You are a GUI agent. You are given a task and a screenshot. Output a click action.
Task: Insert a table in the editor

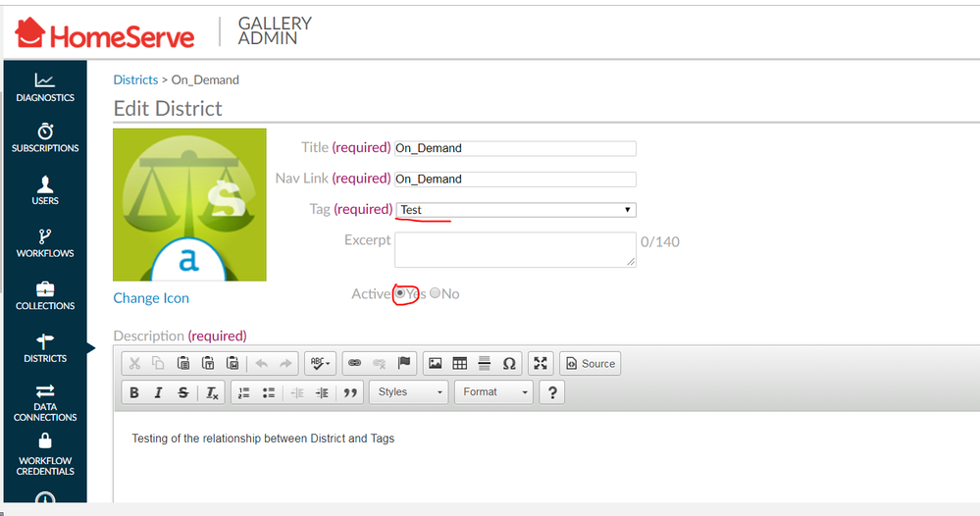coord(459,363)
